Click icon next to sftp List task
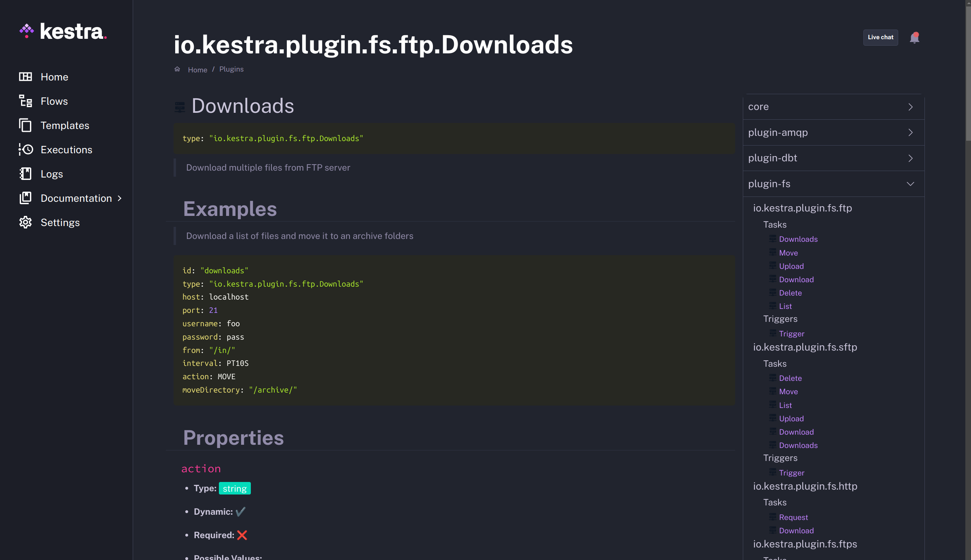 click(773, 405)
